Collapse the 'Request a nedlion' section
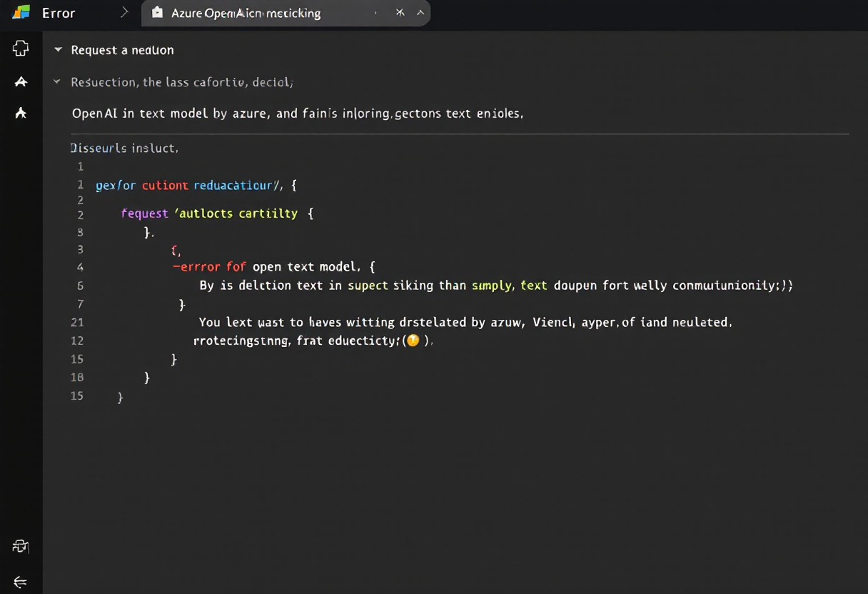Viewport: 868px width, 594px height. click(58, 50)
